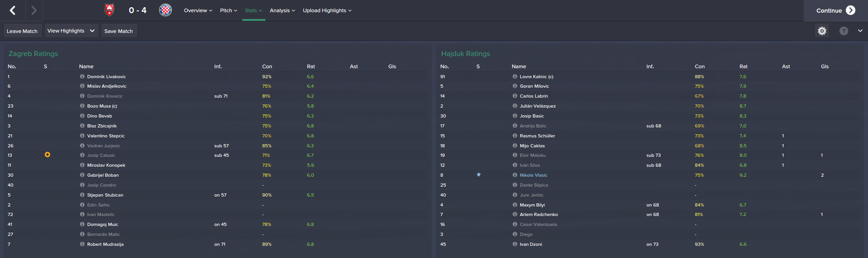Open the Upload Highlights dropdown
Screen dimensions: 868x258
(x=327, y=10)
